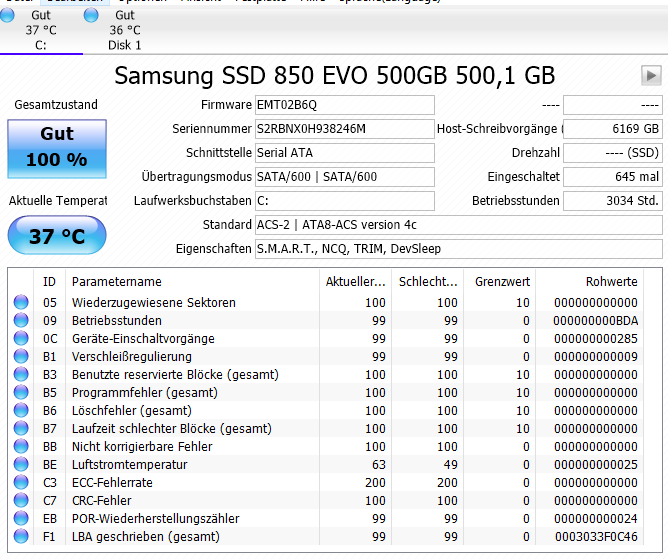Viewport: 668px width, 559px height.
Task: Click the Schnittstelle field Serial ATA
Action: tap(345, 153)
